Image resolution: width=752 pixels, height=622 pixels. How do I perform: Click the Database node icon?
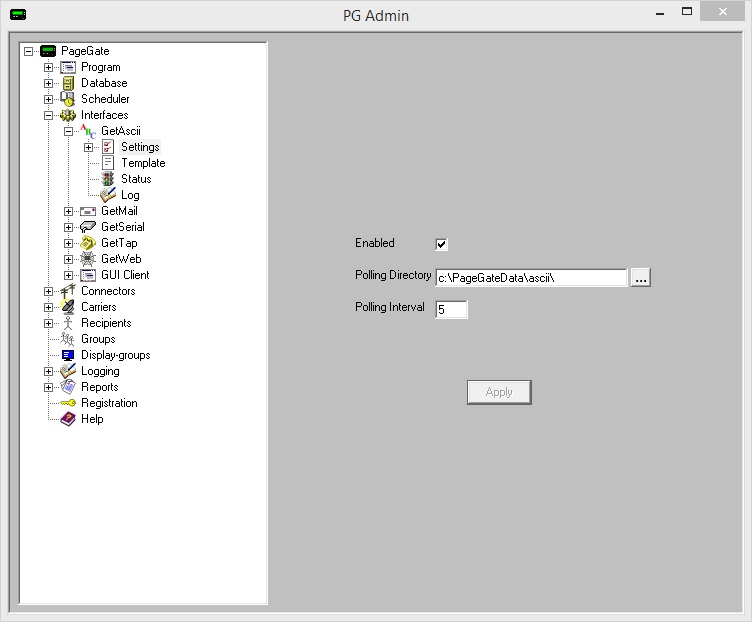click(x=68, y=83)
